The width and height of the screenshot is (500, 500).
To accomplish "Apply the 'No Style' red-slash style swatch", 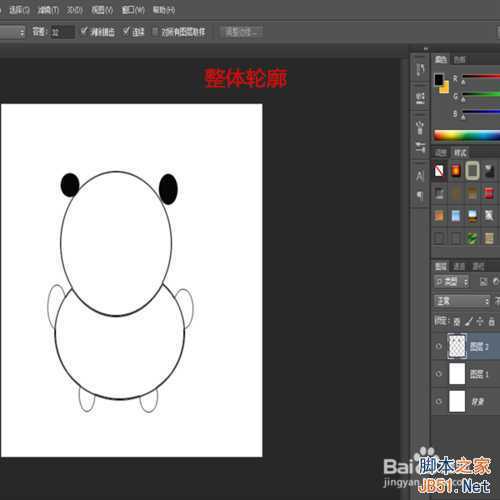I will [439, 171].
